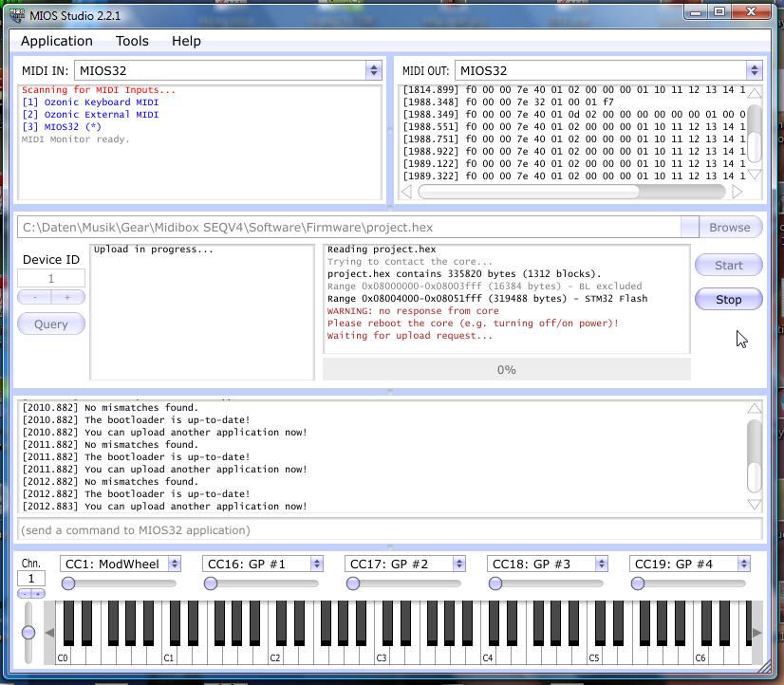
Task: Click 'MIDI Monitor ready.' text
Action: pyautogui.click(x=76, y=139)
